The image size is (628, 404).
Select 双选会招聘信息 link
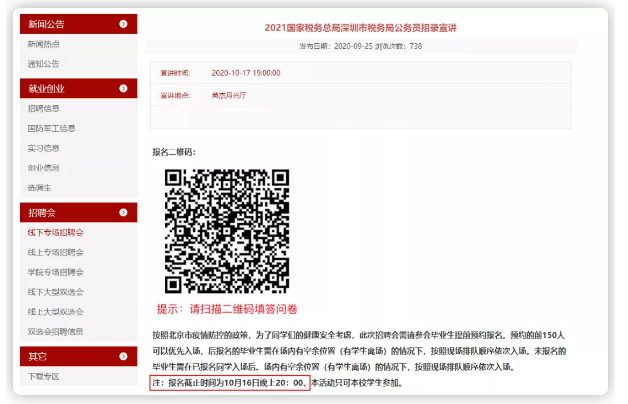pyautogui.click(x=55, y=332)
